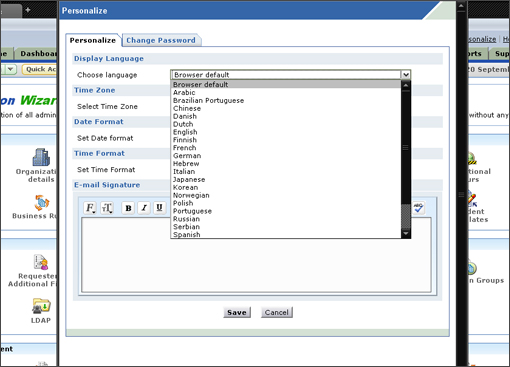Image resolution: width=510 pixels, height=367 pixels.
Task: Select Portuguese in language list
Action: pos(286,211)
